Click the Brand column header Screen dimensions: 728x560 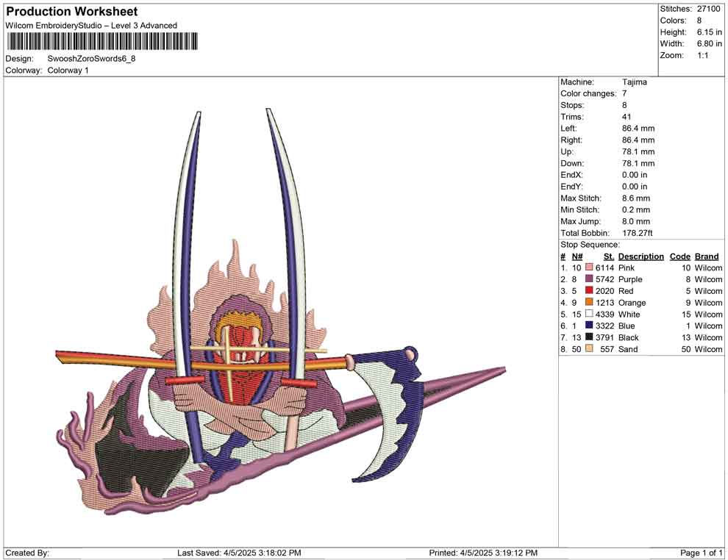[707, 256]
